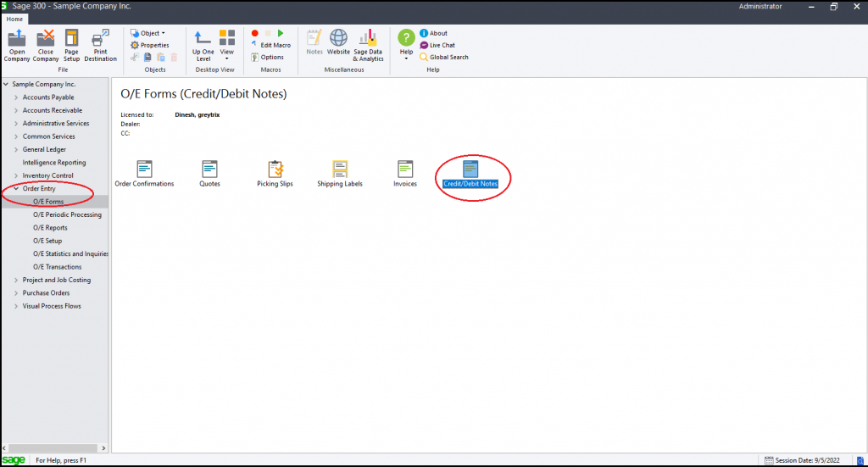Expand the Inventory Control node
Screen dimensions: 868x467
pos(16,176)
